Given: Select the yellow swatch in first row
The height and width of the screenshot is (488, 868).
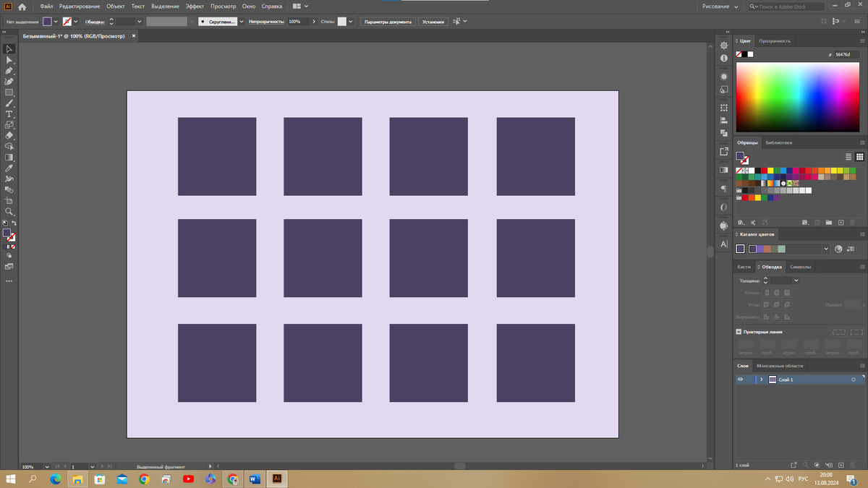Looking at the screenshot, I should [x=771, y=171].
